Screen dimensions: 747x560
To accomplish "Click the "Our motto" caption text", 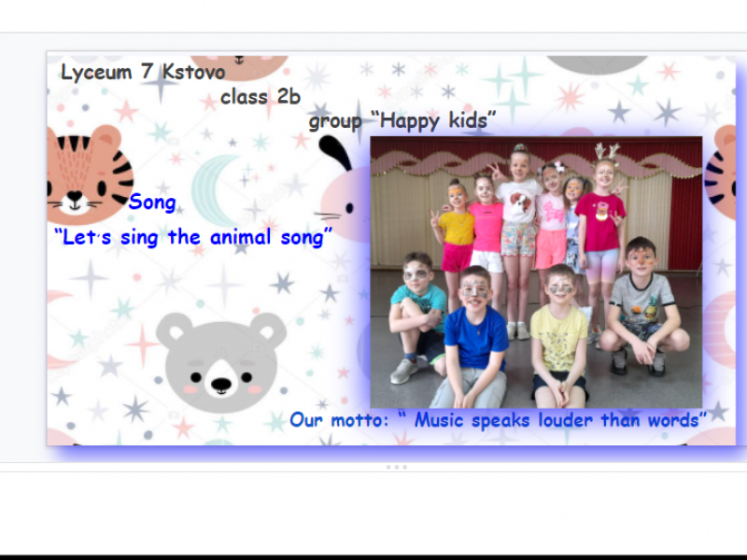I will [x=497, y=419].
